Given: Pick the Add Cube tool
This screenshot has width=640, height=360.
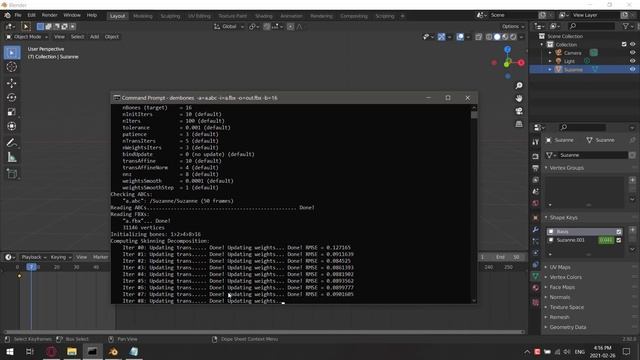Looking at the screenshot, I should tap(12, 173).
